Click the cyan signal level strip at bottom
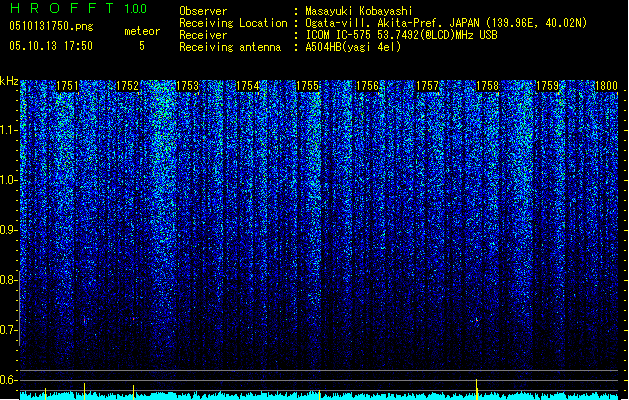The width and height of the screenshot is (629, 400). (319, 396)
